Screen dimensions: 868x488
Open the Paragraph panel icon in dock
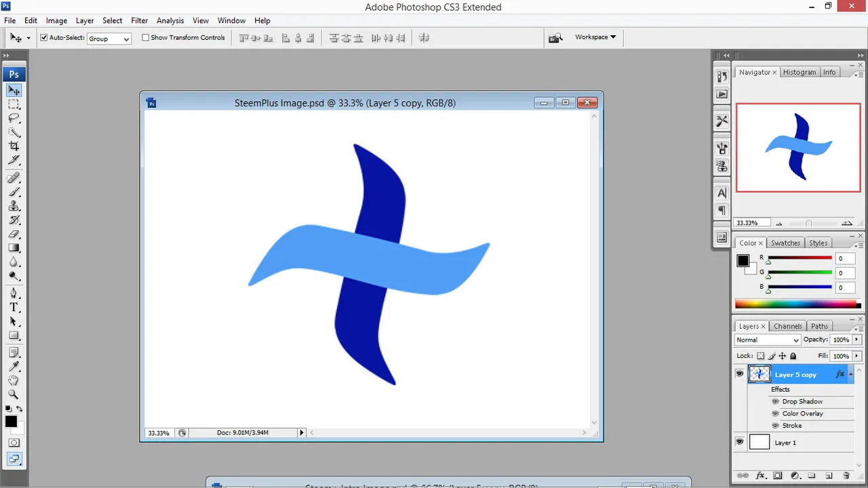(x=722, y=210)
